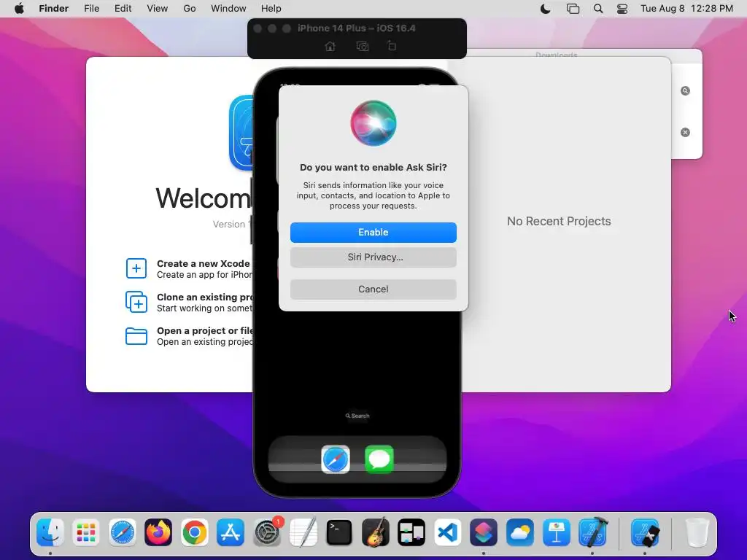The width and height of the screenshot is (747, 560).
Task: Open the Help menu
Action: coord(271,9)
